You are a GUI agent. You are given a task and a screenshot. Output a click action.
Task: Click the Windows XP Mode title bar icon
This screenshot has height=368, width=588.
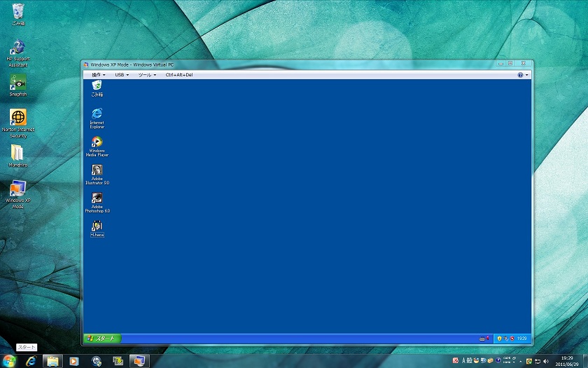[x=86, y=64]
